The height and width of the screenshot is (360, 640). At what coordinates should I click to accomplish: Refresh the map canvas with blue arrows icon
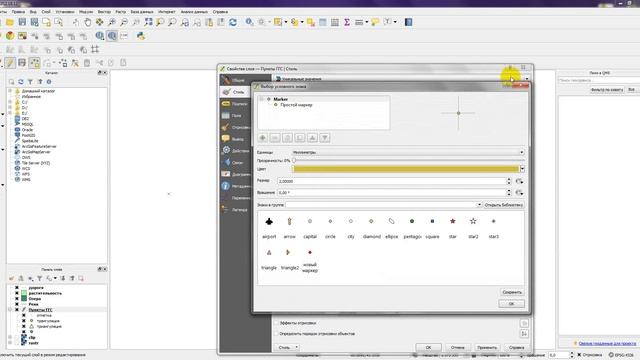[x=233, y=22]
